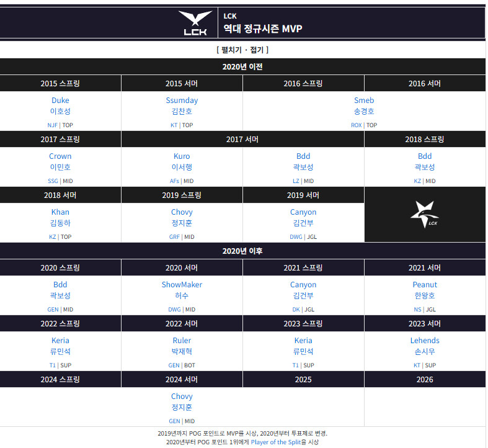
Task: Click the LCK logo in the header
Action: pos(195,23)
